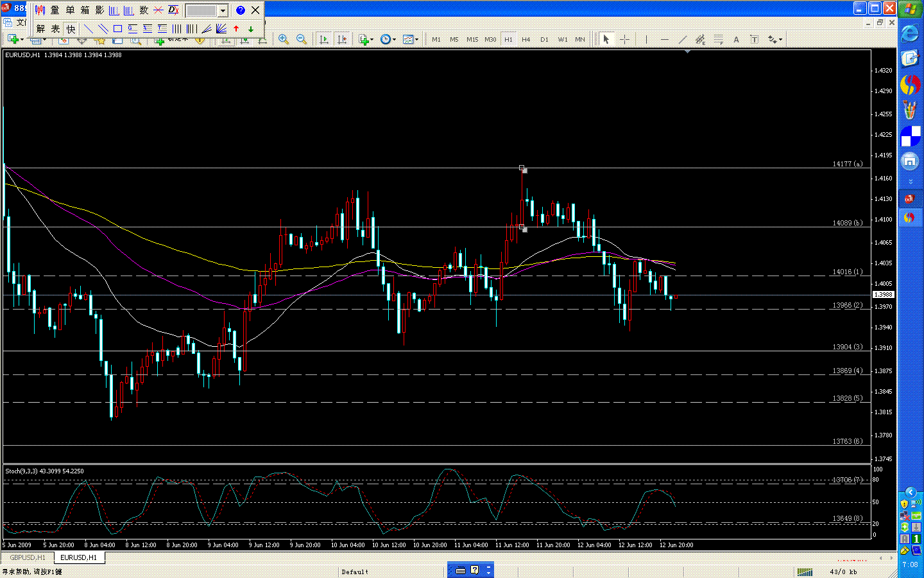Screen dimensions: 924x578
Task: Select the Fibonacci retracement tool
Action: tap(719, 39)
